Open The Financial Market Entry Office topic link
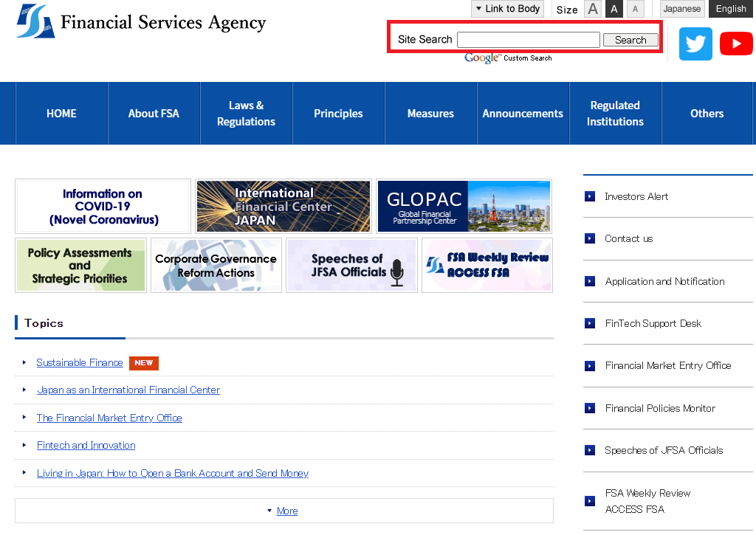 pyautogui.click(x=109, y=418)
